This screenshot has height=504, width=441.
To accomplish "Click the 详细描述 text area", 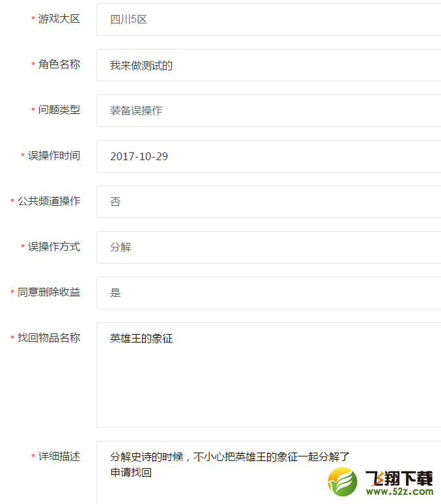I will coord(269,473).
